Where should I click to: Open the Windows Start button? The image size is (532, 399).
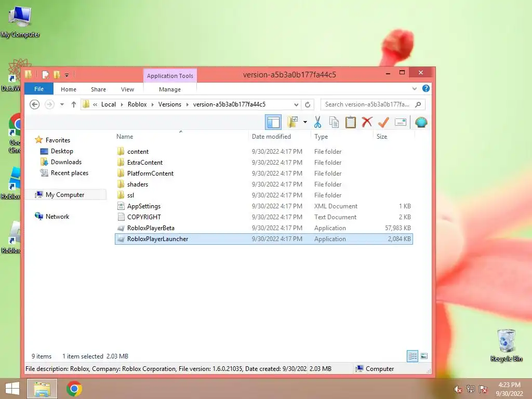coord(12,389)
